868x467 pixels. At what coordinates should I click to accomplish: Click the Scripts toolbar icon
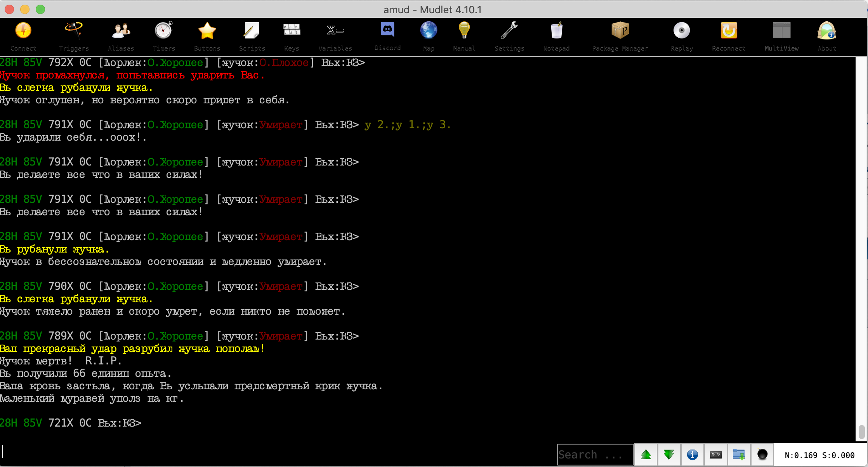pyautogui.click(x=252, y=36)
